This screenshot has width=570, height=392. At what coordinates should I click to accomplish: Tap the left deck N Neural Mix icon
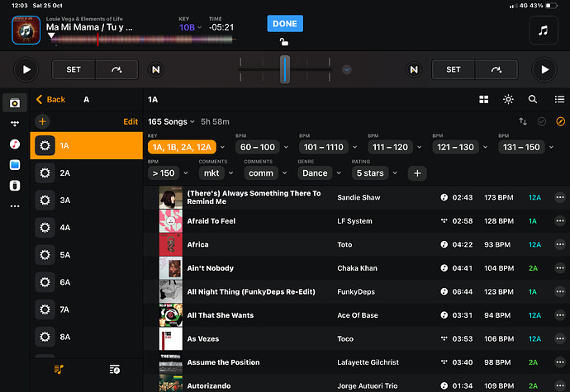(x=155, y=69)
